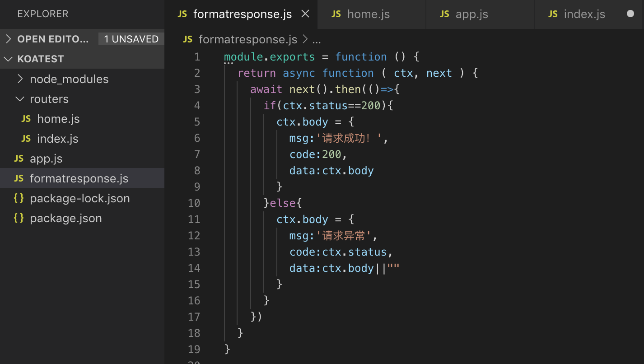
Task: Switch to the app.js tab
Action: pyautogui.click(x=471, y=14)
